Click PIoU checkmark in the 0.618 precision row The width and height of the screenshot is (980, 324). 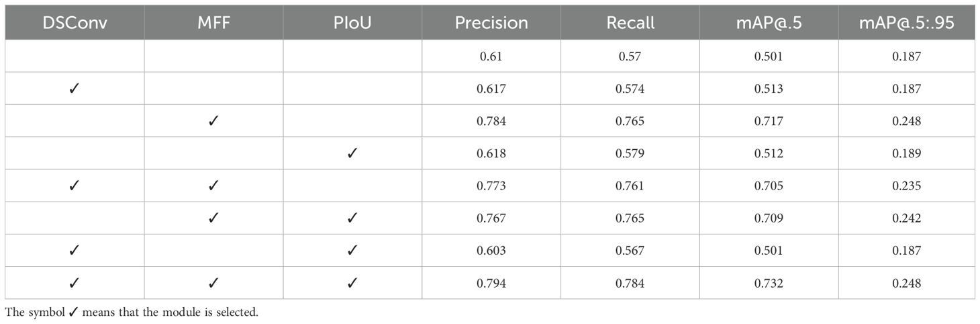[352, 153]
